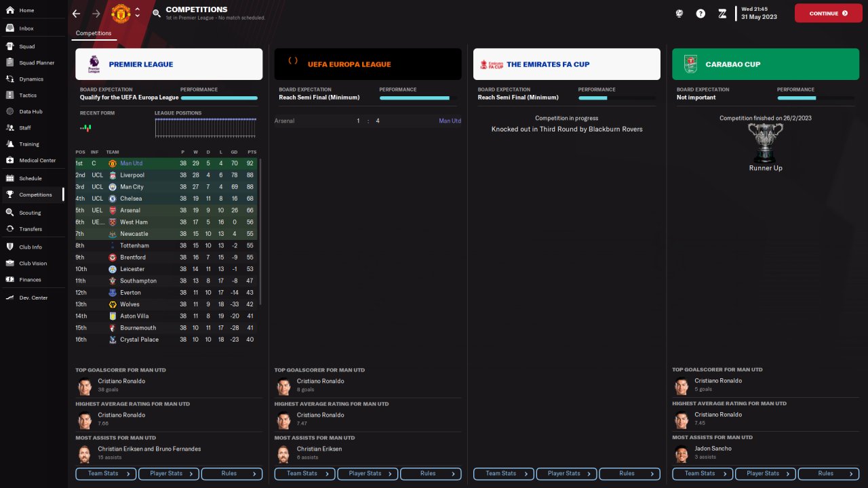Screen dimensions: 868x488
Task: Click the globe icon in the top bar
Action: coord(679,13)
